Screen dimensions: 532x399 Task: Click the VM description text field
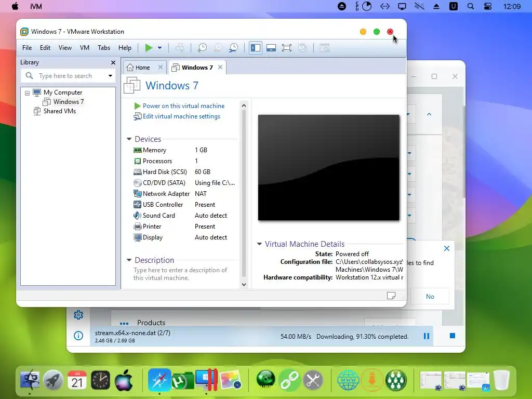tap(180, 274)
